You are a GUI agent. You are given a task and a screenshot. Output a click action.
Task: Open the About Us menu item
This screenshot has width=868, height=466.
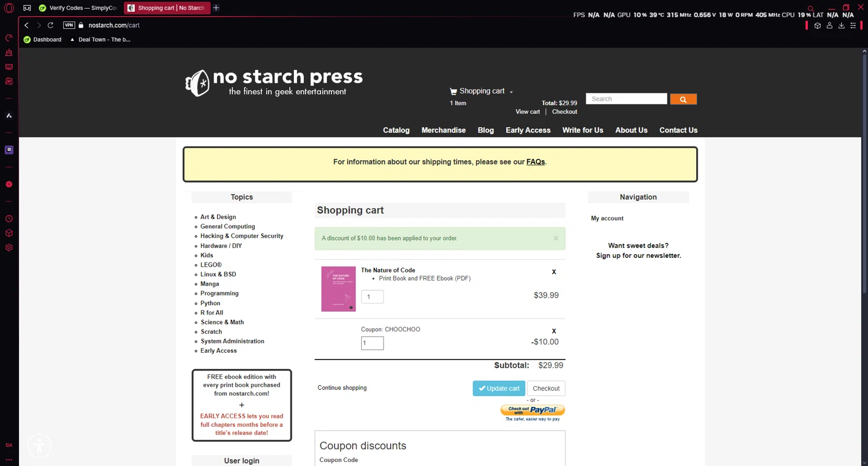click(x=631, y=130)
